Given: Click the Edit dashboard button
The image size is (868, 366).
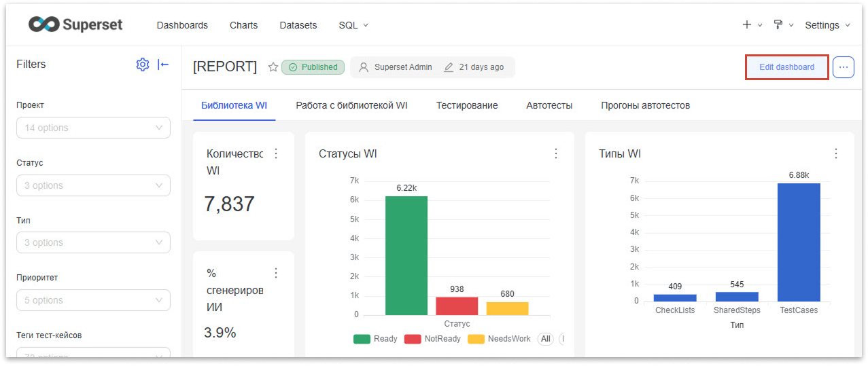Looking at the screenshot, I should pyautogui.click(x=786, y=67).
